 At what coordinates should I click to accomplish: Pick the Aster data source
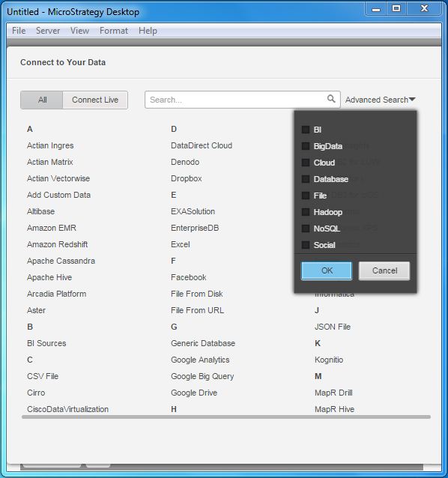pyautogui.click(x=36, y=310)
